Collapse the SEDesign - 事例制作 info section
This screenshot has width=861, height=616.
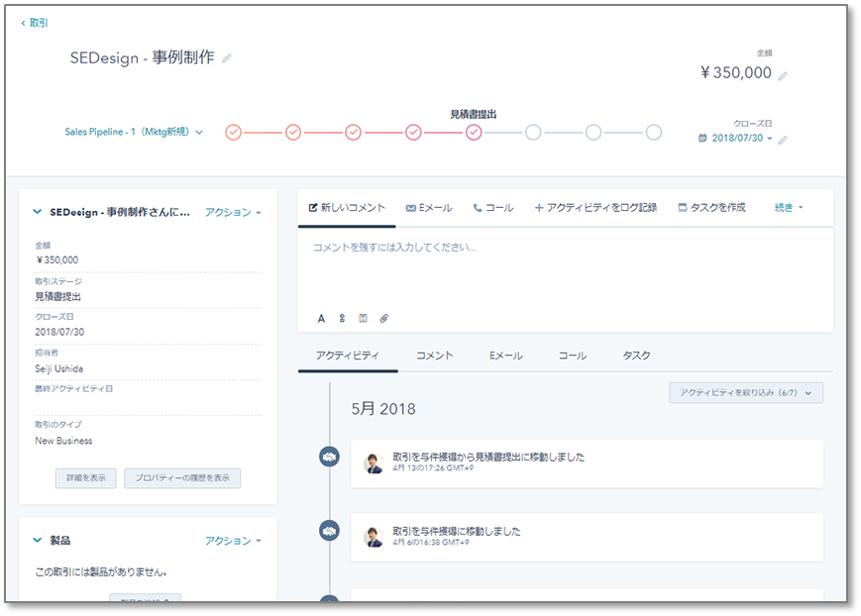point(38,212)
